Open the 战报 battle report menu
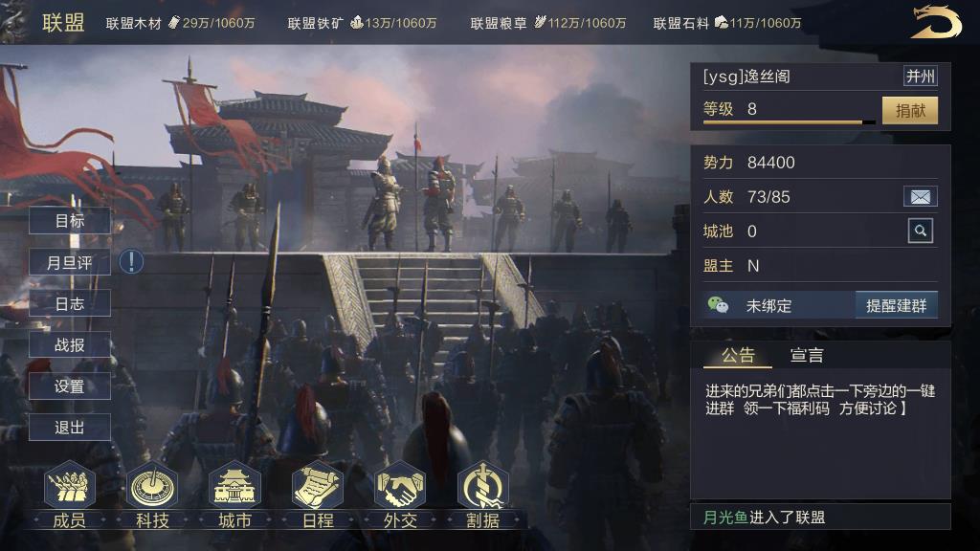 coord(70,344)
